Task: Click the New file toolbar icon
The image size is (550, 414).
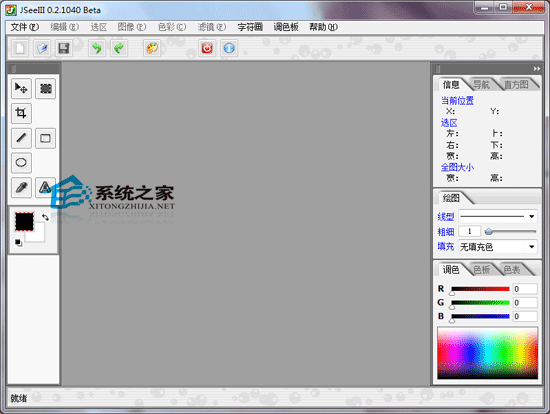Action: coord(20,48)
